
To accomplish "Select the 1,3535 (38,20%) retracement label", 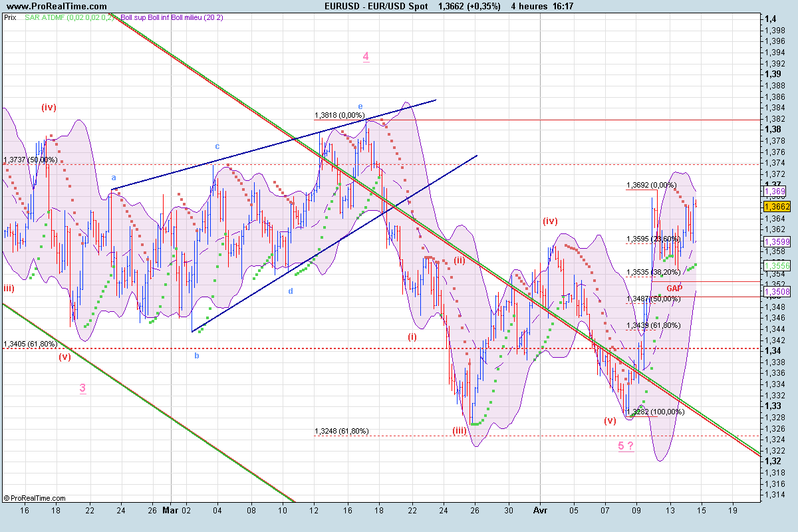I will tap(654, 272).
